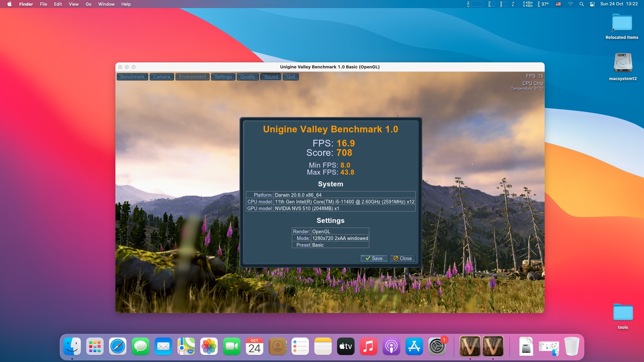
Task: Save the benchmark results
Action: click(x=374, y=258)
